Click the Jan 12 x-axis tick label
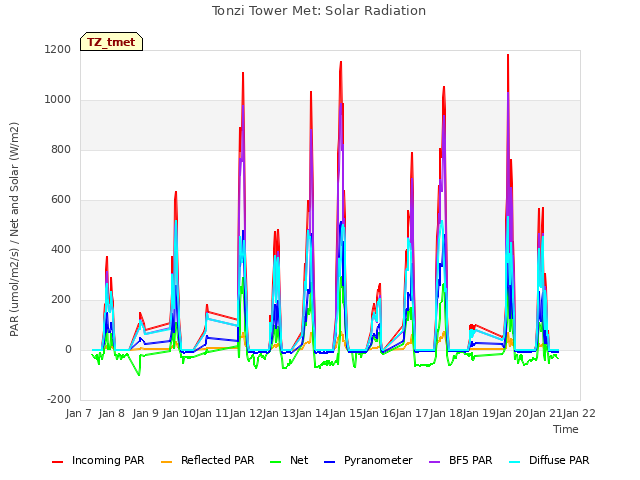This screenshot has height=480, width=640. pyautogui.click(x=245, y=413)
